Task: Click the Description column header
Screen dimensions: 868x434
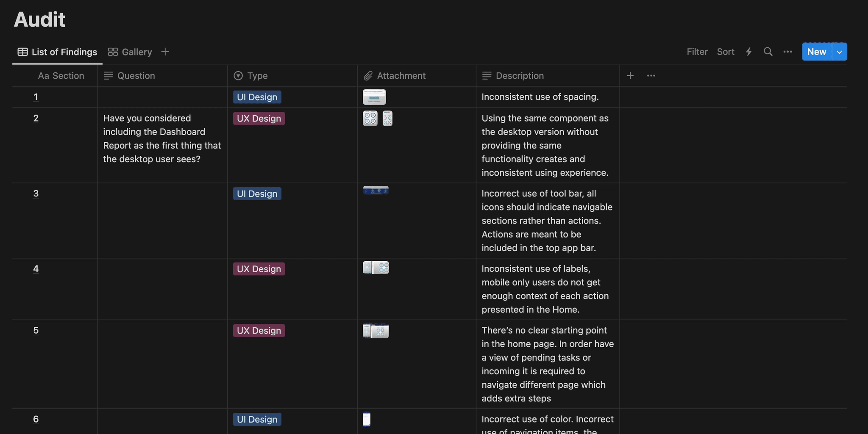Action: point(548,76)
